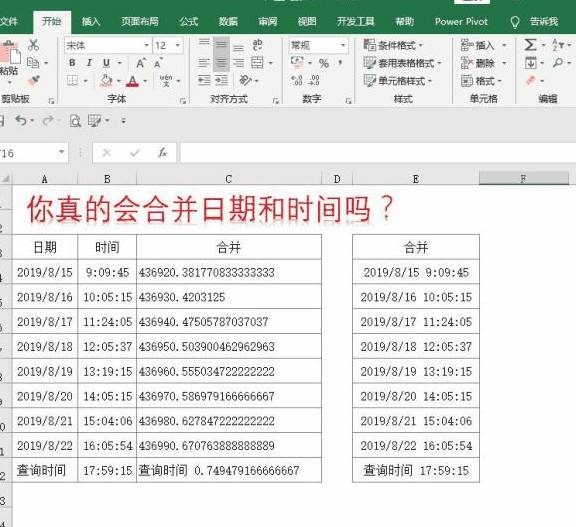Increase font size with larger A
Screen dimensions: 576x527
tap(141, 63)
